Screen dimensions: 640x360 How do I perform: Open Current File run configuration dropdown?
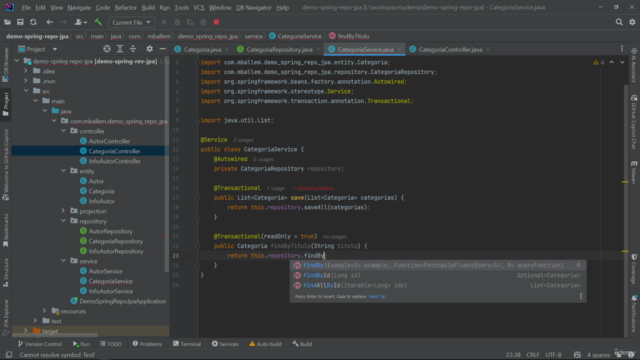(131, 22)
